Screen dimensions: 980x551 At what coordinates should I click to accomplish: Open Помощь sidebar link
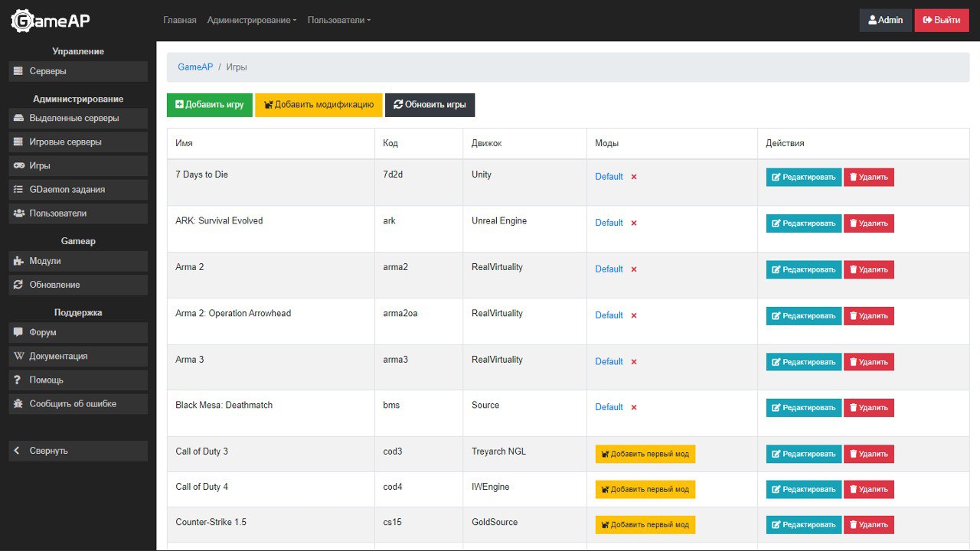[x=78, y=380]
